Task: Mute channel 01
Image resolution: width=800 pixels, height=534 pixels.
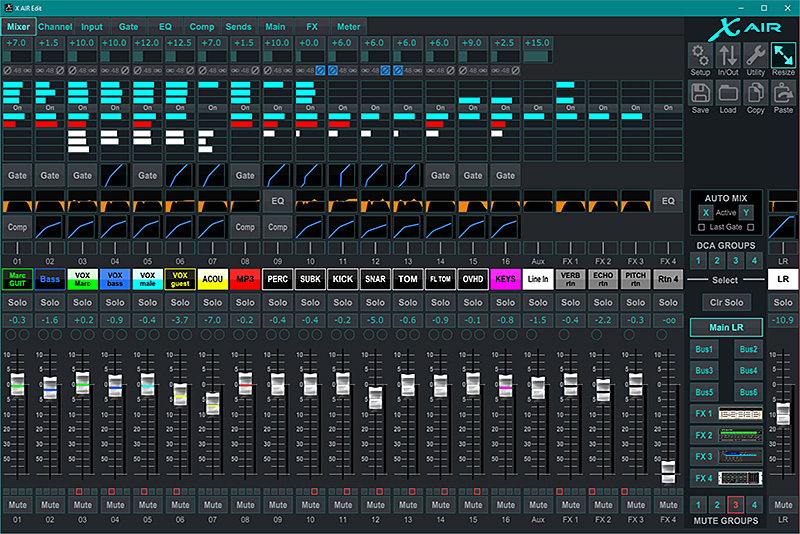Action: tap(17, 505)
